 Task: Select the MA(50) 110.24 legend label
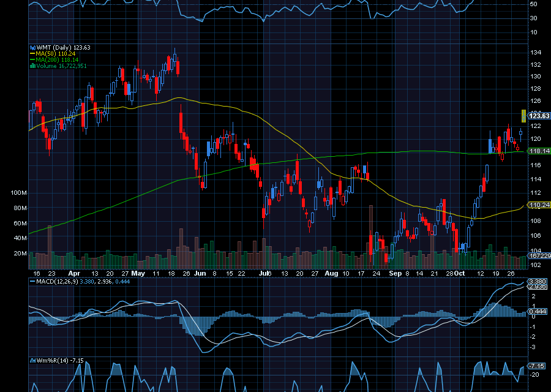pyautogui.click(x=56, y=54)
